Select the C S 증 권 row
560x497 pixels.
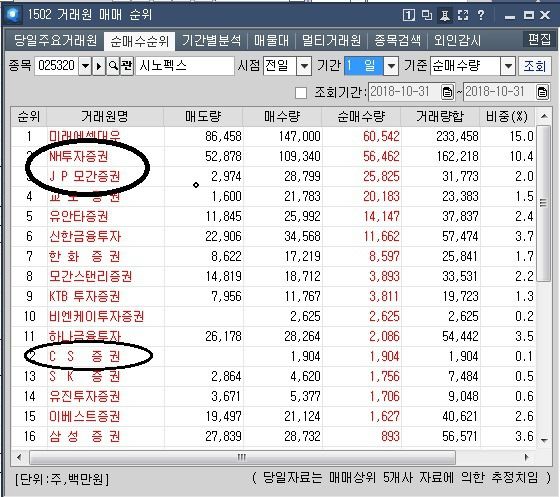click(273, 356)
